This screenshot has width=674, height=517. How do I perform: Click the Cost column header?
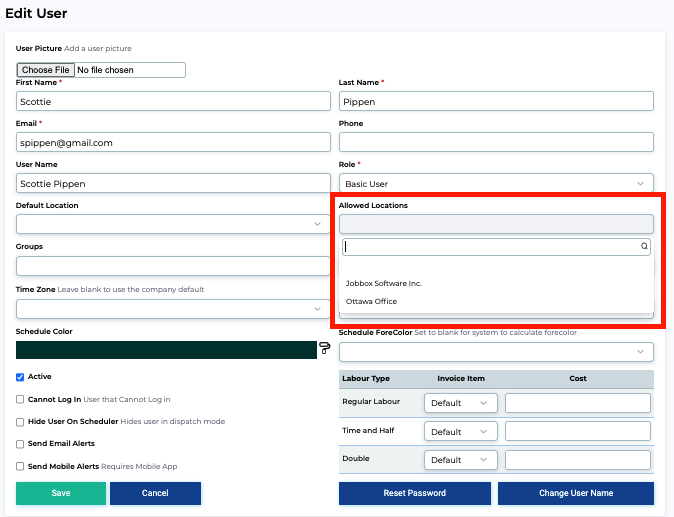click(578, 378)
